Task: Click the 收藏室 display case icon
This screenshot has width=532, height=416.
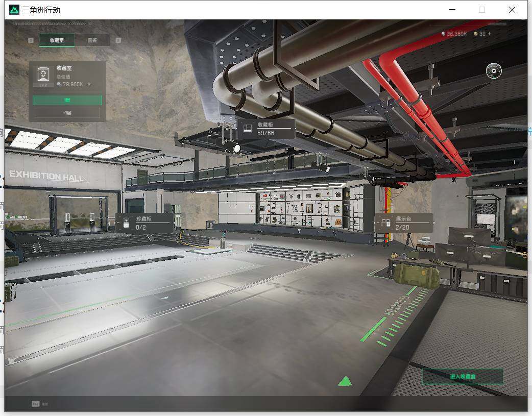Action: [43, 76]
